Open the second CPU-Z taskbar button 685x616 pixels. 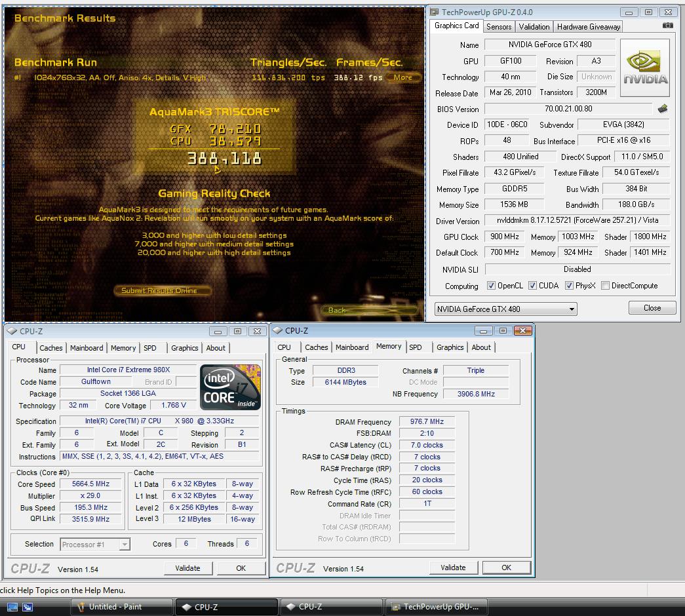coord(331,607)
